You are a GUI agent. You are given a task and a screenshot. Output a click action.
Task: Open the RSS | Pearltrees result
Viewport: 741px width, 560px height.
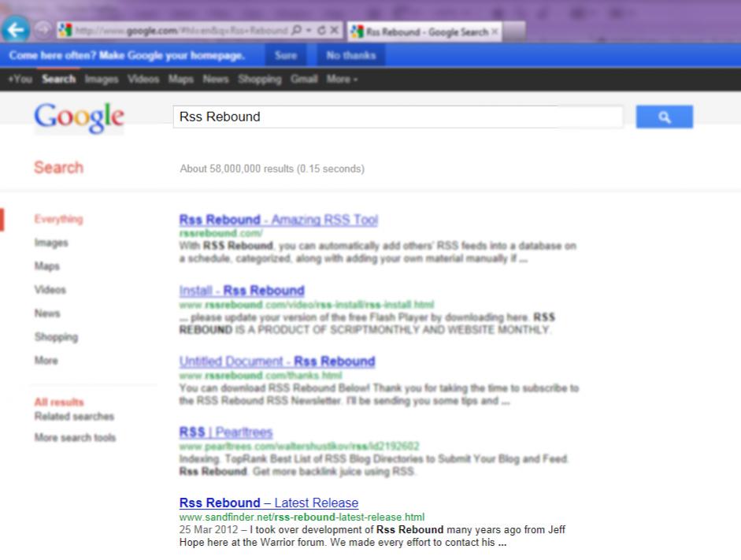(226, 432)
